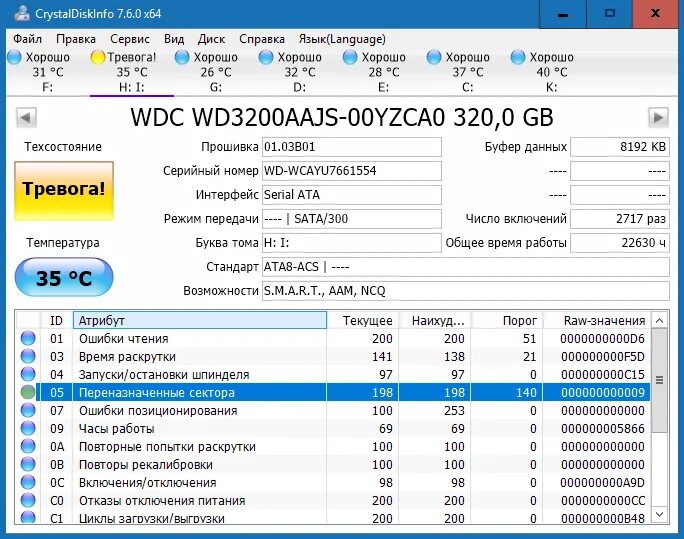Select drive D: status icon

(x=266, y=57)
